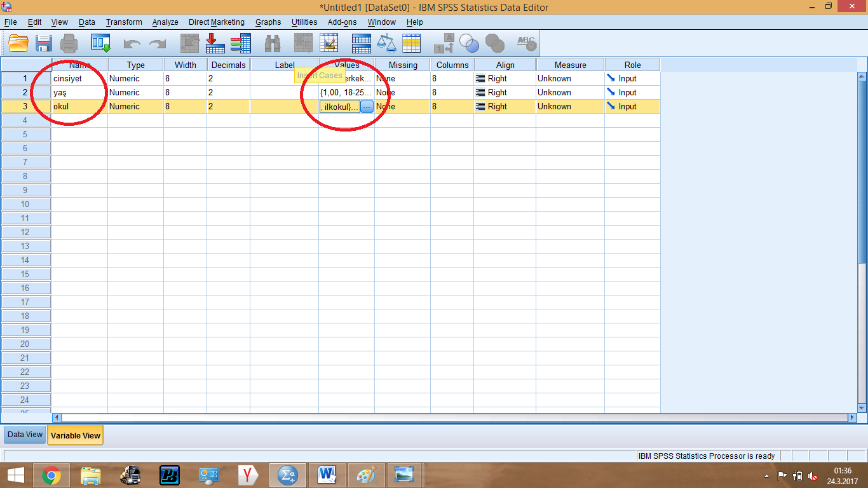Select row header 1 for cinsiyet
This screenshot has width=868, height=488.
[25, 79]
